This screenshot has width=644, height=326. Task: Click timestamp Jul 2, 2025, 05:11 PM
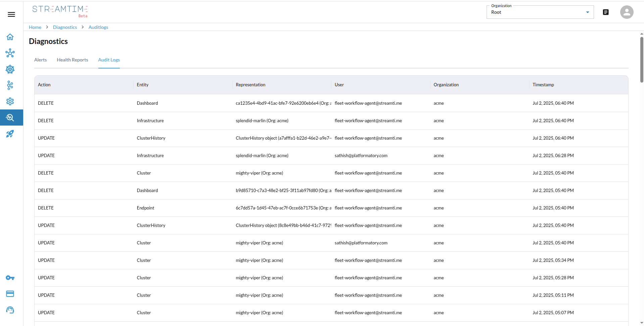coord(553,295)
